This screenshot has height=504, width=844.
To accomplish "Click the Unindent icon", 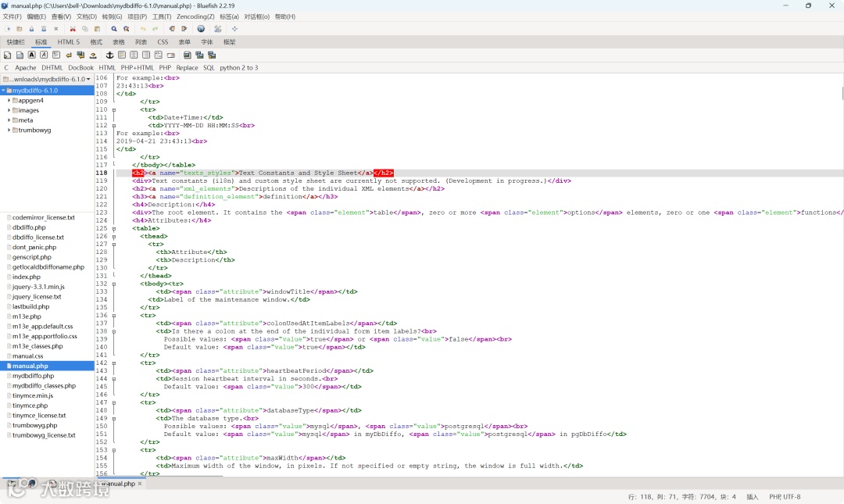I will click(x=172, y=29).
